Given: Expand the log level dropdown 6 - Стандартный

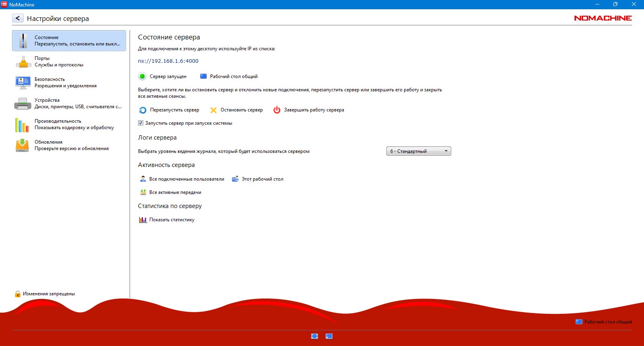Looking at the screenshot, I should (419, 151).
